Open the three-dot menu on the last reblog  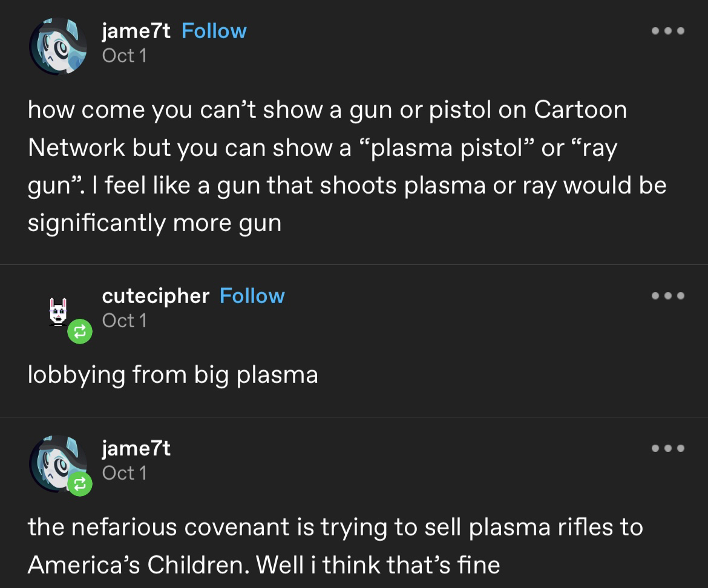668,448
